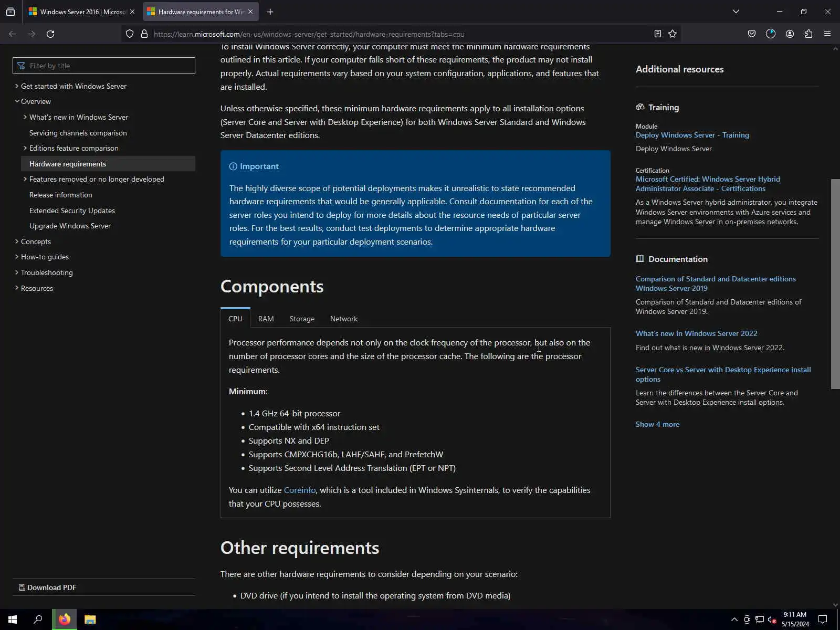The width and height of the screenshot is (840, 630).
Task: Click the "Supports NX and DEP" text
Action: tap(289, 441)
